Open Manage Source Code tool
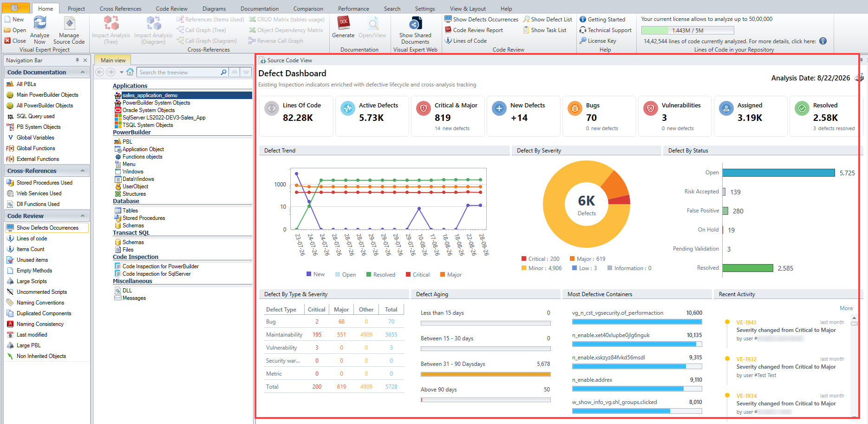This screenshot has width=868, height=424. [69, 31]
